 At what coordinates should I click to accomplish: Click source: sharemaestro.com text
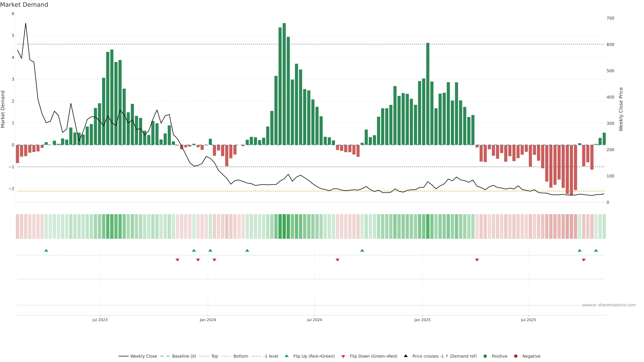(x=609, y=305)
